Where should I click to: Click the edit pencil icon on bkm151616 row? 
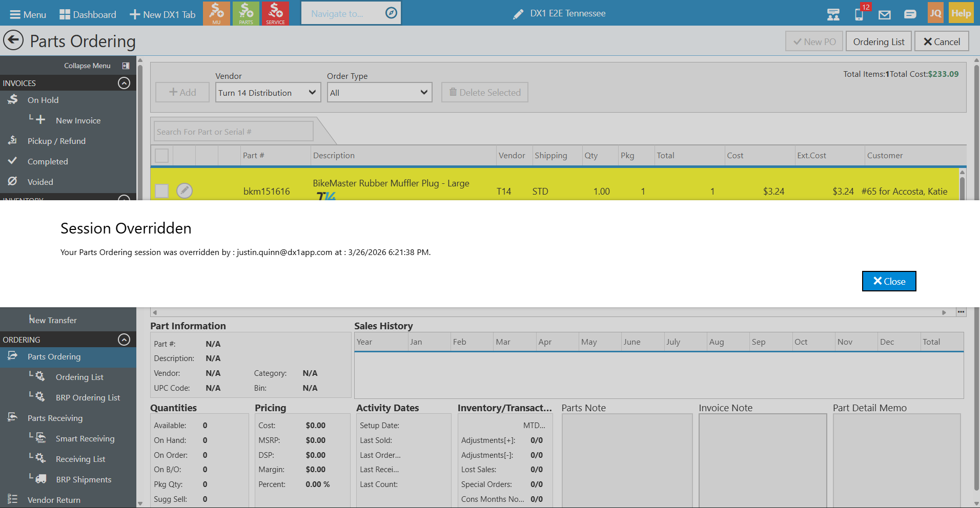(x=185, y=190)
